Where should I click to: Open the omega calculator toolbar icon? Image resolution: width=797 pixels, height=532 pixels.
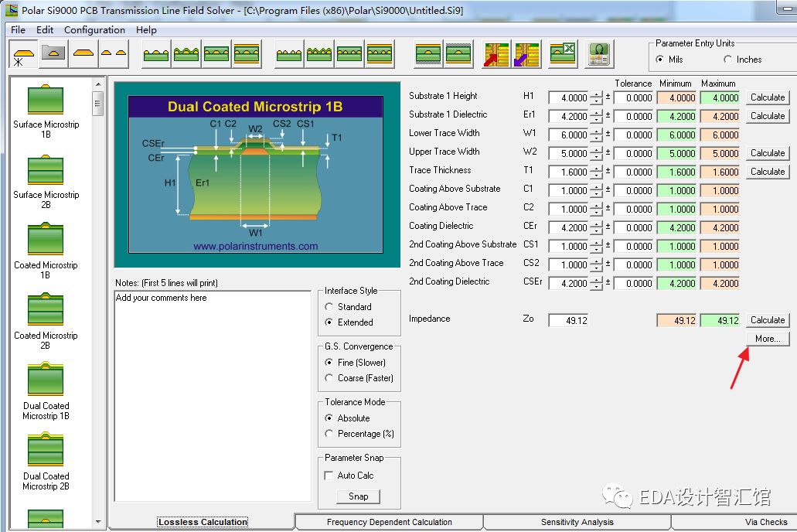(600, 54)
